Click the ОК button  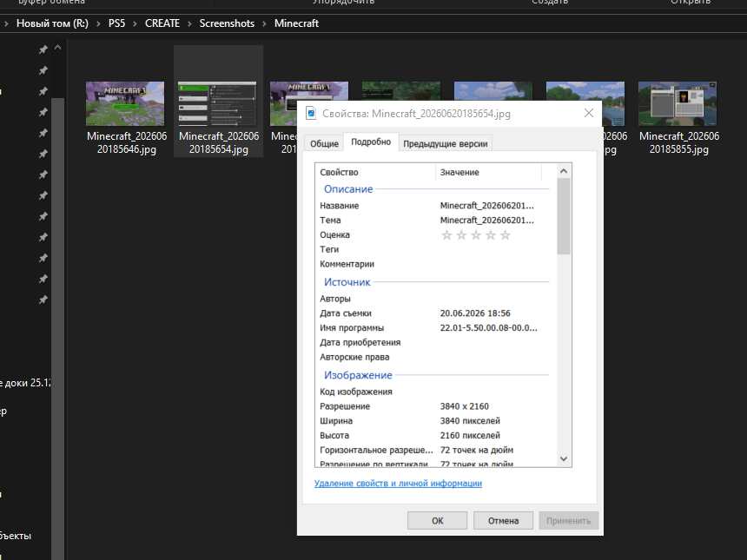[x=437, y=520]
